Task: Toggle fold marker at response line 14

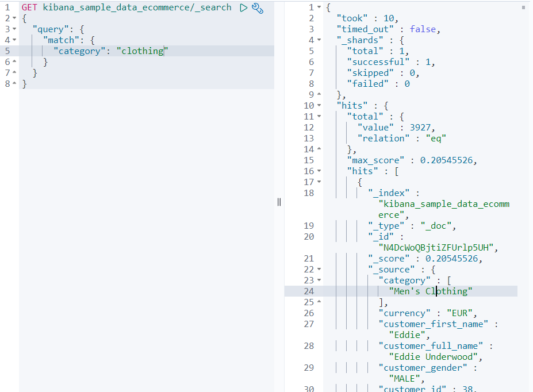Action: 319,149
